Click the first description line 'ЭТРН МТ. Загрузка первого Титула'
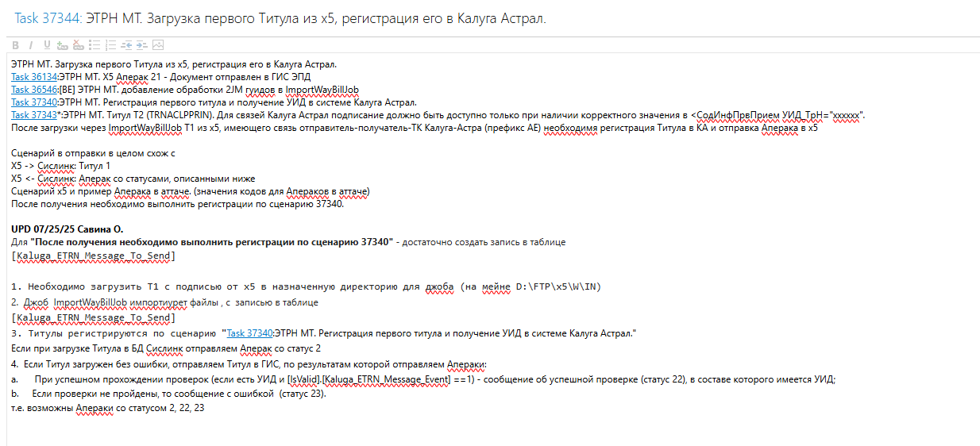This screenshot has width=980, height=446. [x=174, y=64]
